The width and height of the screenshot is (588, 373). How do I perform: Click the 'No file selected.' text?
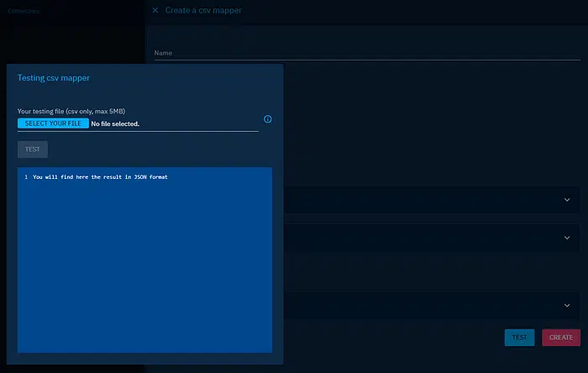[x=115, y=123]
